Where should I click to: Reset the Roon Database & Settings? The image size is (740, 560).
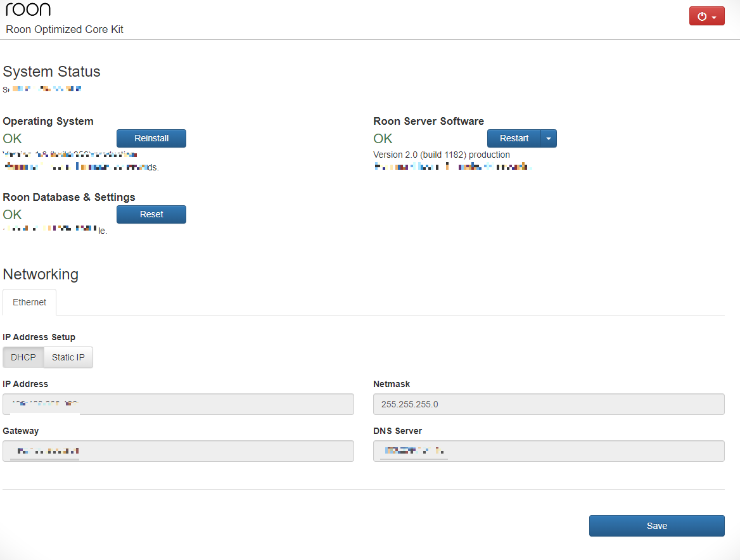[151, 214]
